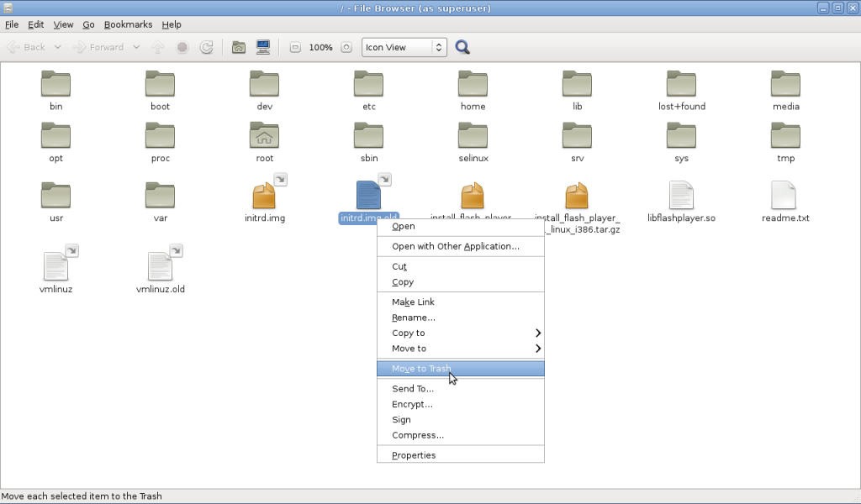This screenshot has height=504, width=861.
Task: Click the 100% zoom level label
Action: pos(320,47)
